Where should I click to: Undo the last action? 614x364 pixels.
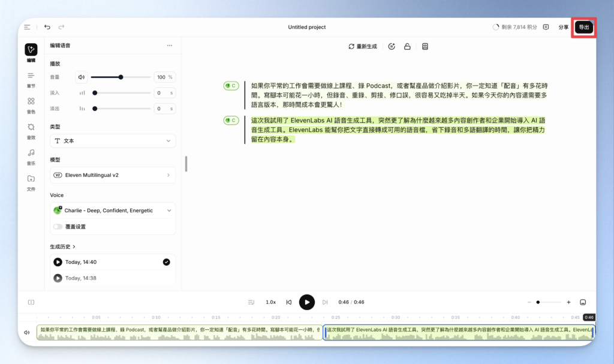[x=47, y=27]
